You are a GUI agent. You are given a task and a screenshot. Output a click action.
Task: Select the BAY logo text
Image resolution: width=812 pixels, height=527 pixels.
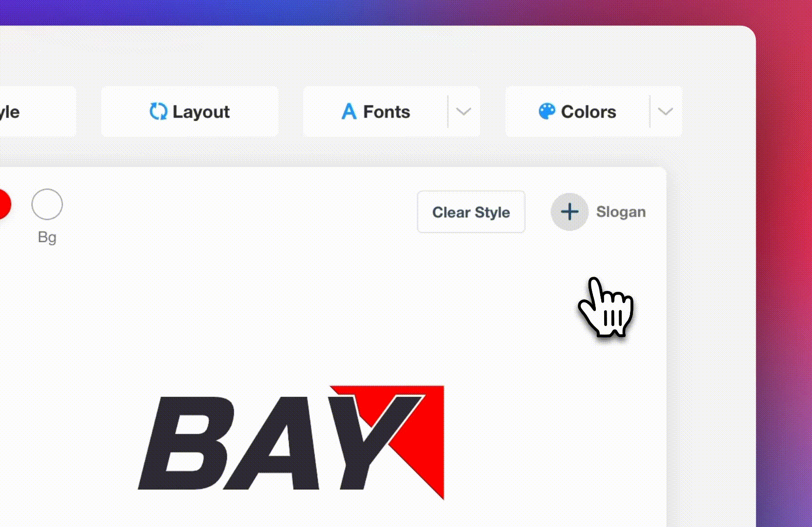tap(281, 443)
